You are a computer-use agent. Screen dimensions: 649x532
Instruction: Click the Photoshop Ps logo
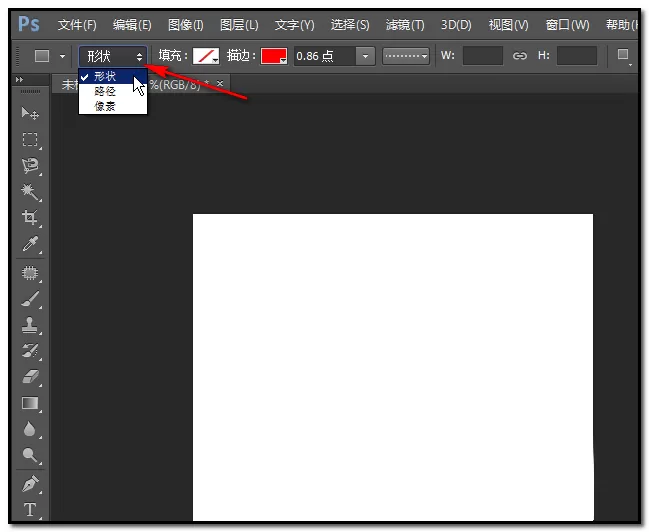click(x=29, y=24)
